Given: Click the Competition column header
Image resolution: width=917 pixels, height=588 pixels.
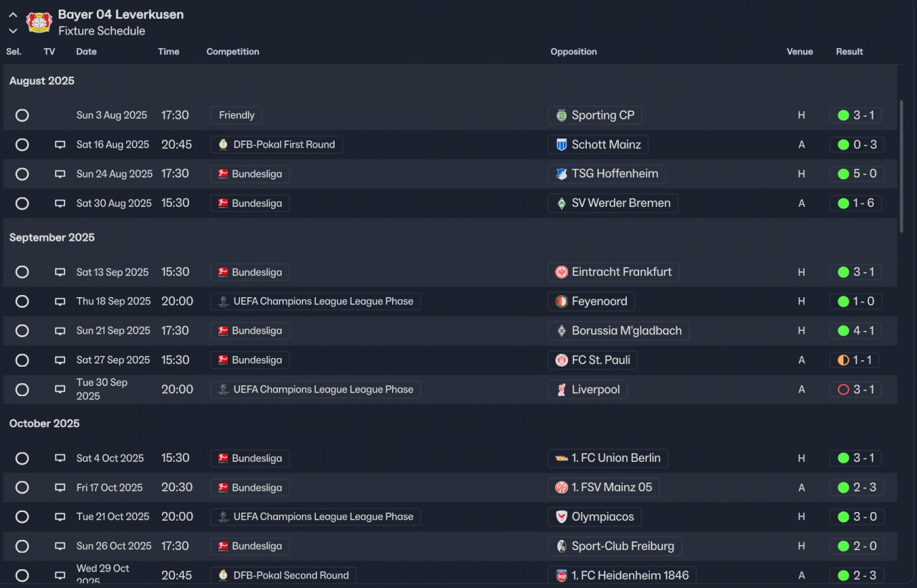Looking at the screenshot, I should pos(233,52).
